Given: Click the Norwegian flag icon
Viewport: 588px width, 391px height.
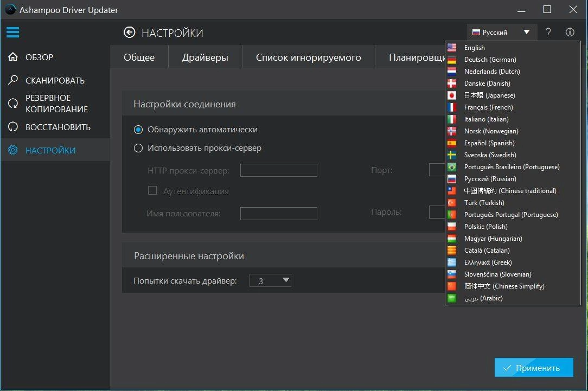Looking at the screenshot, I should [x=452, y=131].
